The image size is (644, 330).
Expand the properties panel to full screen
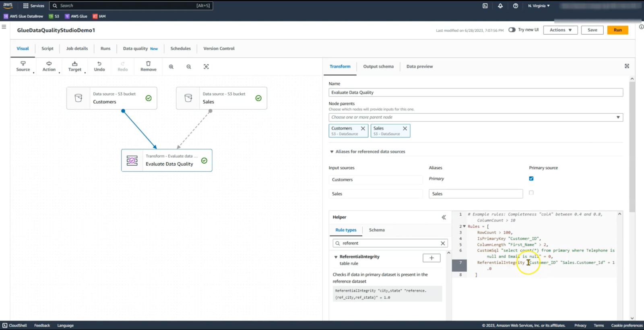tap(627, 66)
